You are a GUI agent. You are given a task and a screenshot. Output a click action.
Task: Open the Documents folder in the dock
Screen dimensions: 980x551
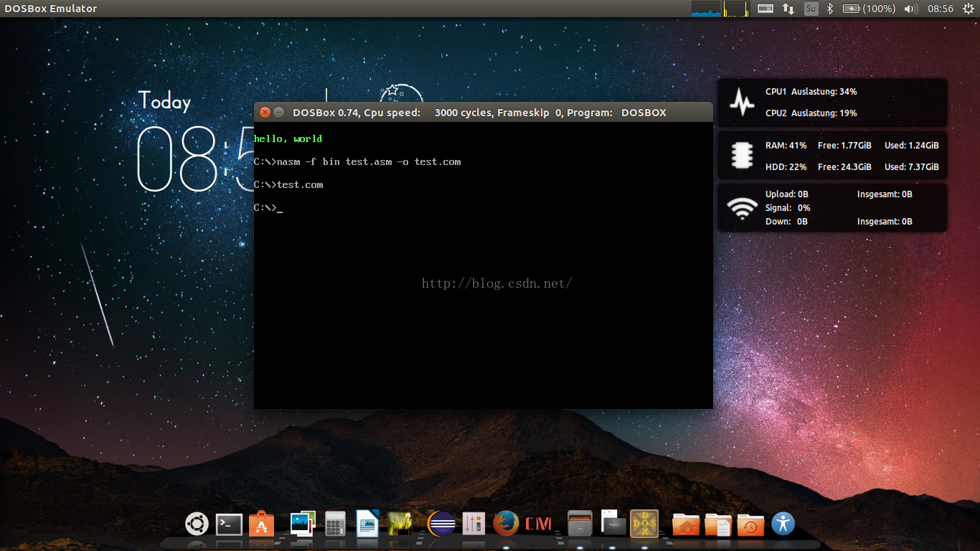tap(718, 524)
